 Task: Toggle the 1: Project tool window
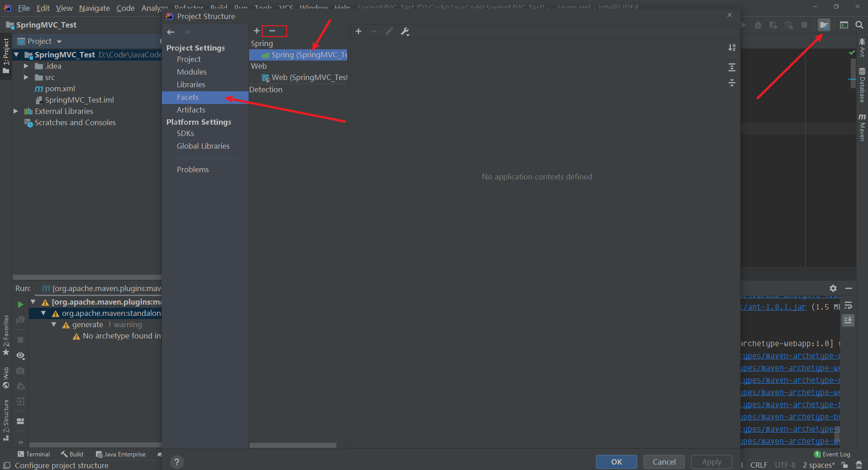click(6, 56)
